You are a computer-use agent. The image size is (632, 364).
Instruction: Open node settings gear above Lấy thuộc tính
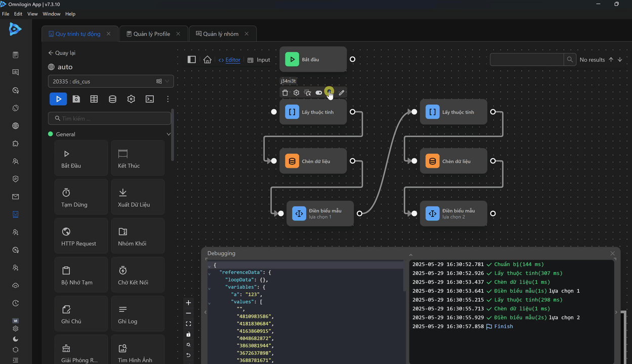tap(297, 93)
